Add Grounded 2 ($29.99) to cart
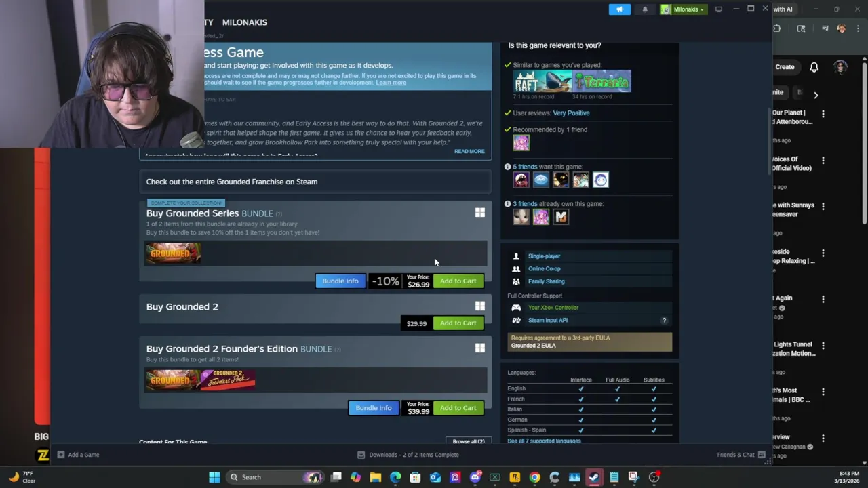The width and height of the screenshot is (868, 488). point(458,323)
